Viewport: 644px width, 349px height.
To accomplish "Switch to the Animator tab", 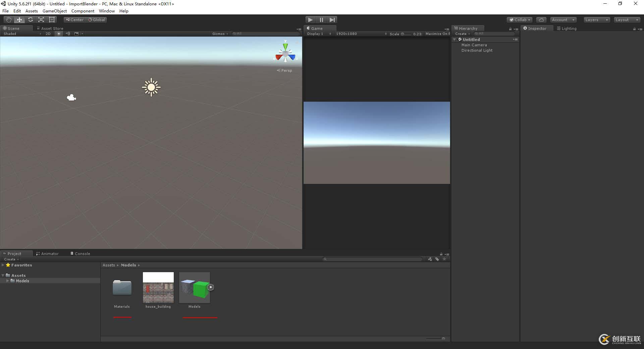I will coord(47,253).
